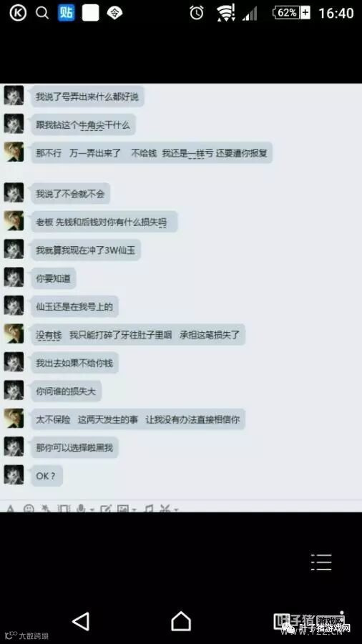Select the scissors screenshot tool
Image resolution: width=362 pixels, height=644 pixels.
coord(165,509)
